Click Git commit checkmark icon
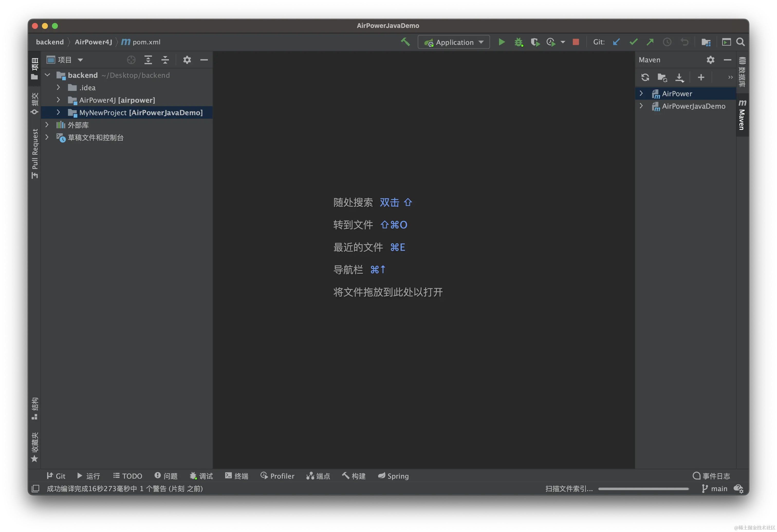This screenshot has width=777, height=532. tap(633, 42)
